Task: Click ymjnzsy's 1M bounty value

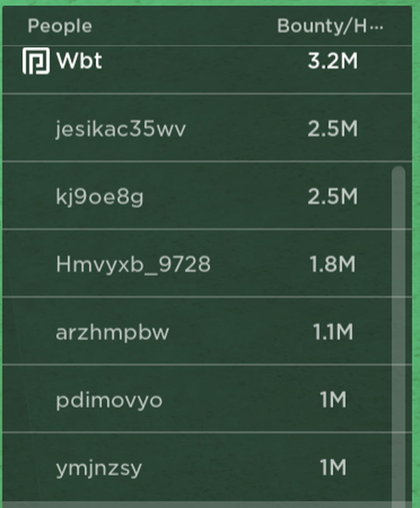Action: pos(333,467)
